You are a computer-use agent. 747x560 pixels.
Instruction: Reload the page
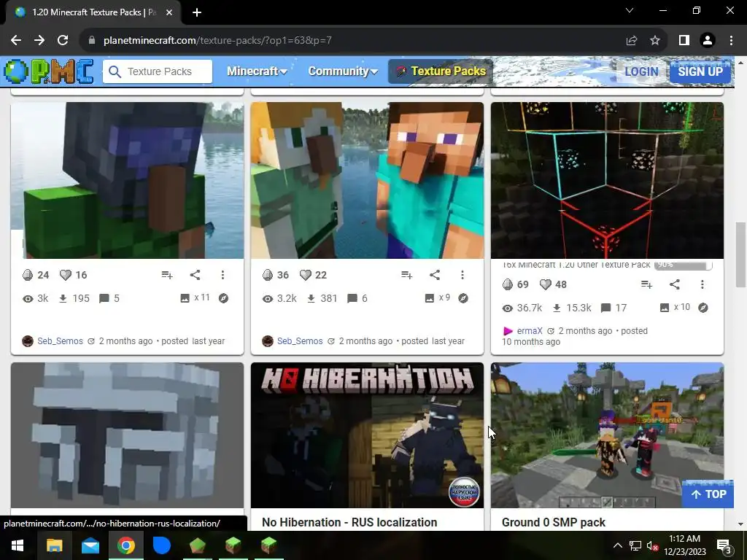(x=63, y=41)
